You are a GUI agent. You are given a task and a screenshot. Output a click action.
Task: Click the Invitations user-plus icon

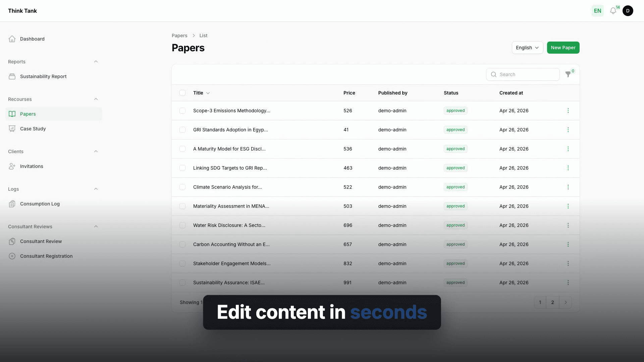(x=12, y=166)
